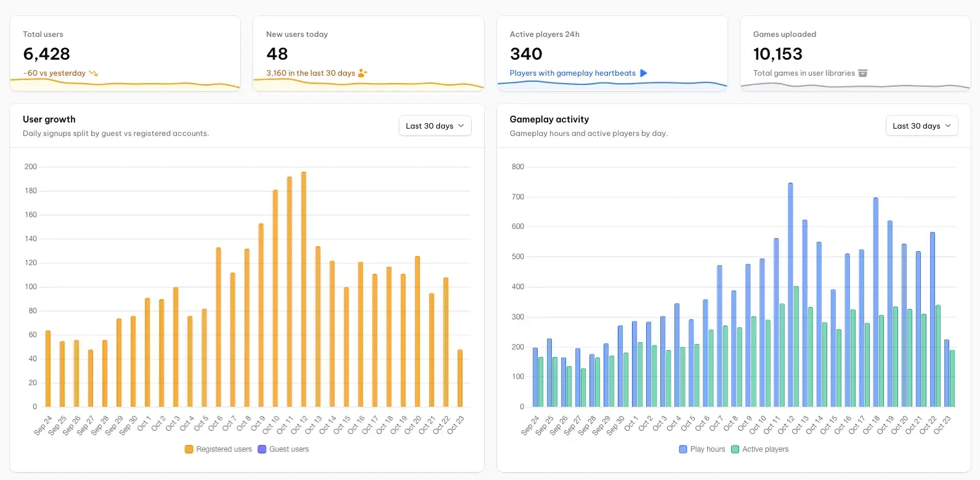Click the Oct 12 Active players bar in Gameplay activity
The width and height of the screenshot is (980, 480).
(x=796, y=346)
